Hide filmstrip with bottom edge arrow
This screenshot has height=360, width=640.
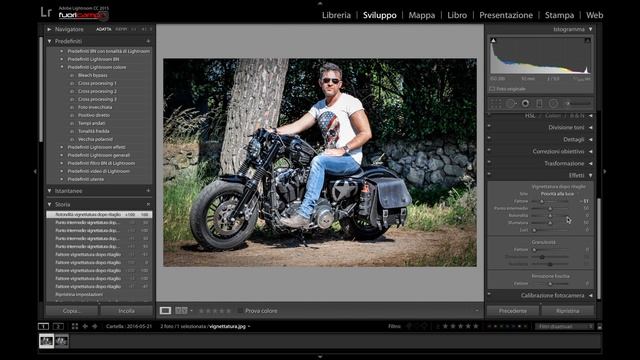pyautogui.click(x=320, y=357)
